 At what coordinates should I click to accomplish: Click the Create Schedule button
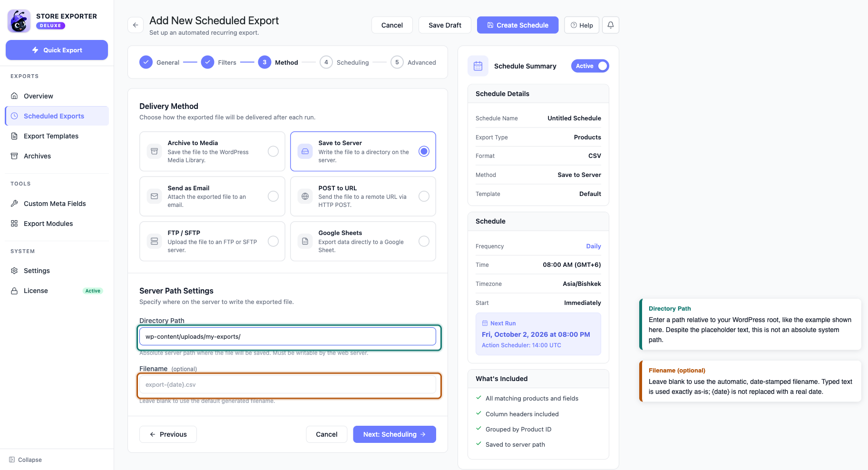click(517, 25)
